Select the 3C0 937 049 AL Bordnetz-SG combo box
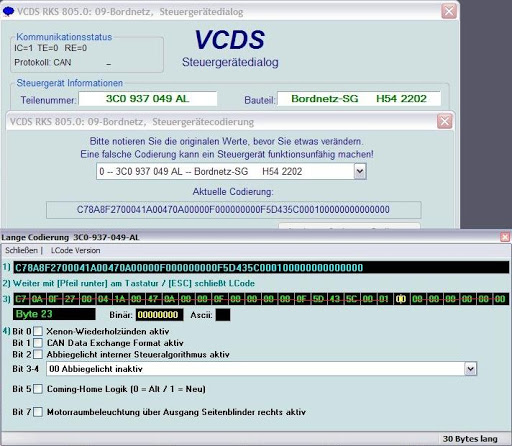Viewport: 512px width, 446px height. click(x=231, y=171)
